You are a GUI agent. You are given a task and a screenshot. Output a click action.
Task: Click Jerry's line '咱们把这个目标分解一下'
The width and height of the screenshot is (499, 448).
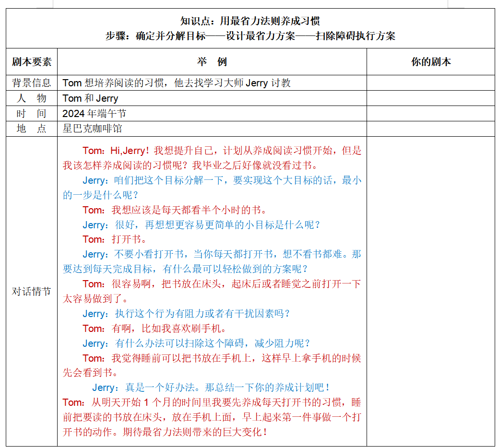(x=222, y=180)
